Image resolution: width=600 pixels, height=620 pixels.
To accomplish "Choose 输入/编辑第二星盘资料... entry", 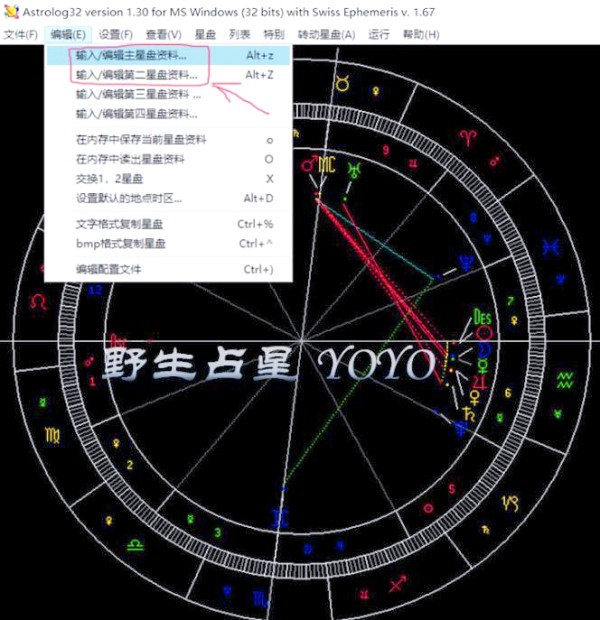I will point(168,75).
